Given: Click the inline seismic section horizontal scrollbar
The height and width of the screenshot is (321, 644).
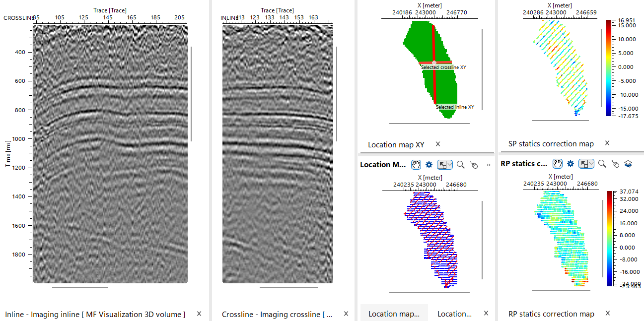Looking at the screenshot, I should [x=80, y=287].
